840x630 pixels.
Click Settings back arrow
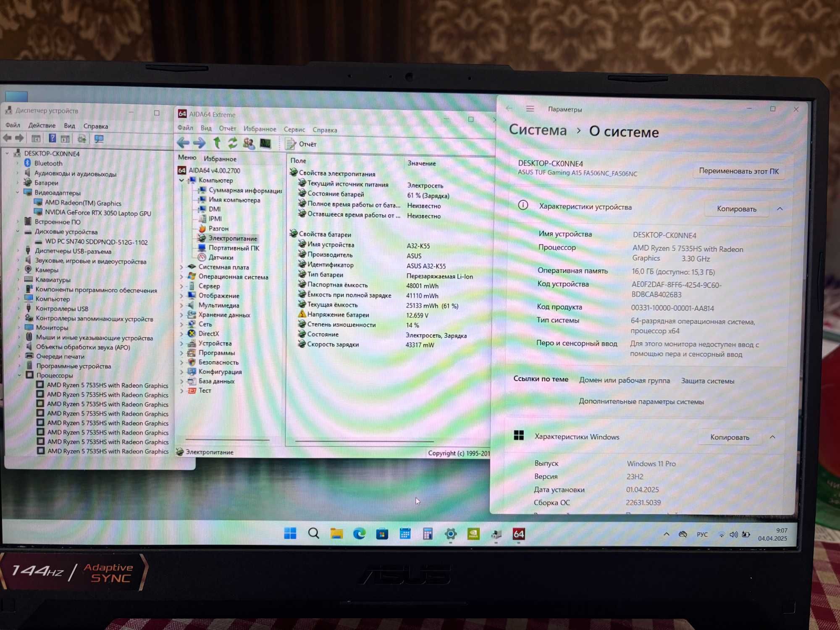pos(509,108)
